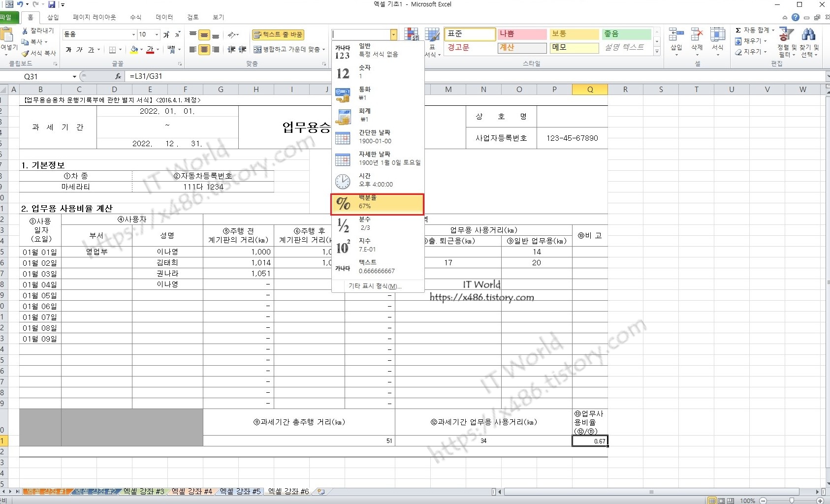This screenshot has width=830, height=504.
Task: Click the fx insert function icon
Action: click(x=118, y=76)
